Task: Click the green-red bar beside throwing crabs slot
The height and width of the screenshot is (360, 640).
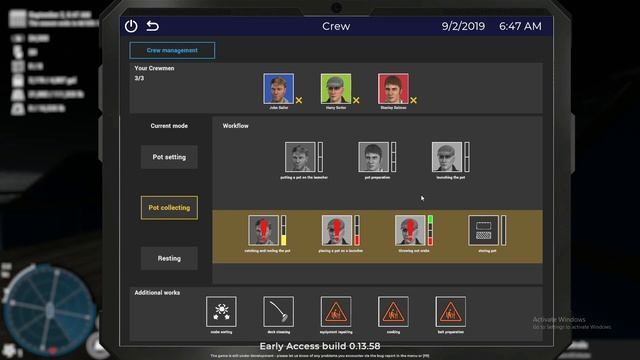Action: pyautogui.click(x=430, y=230)
